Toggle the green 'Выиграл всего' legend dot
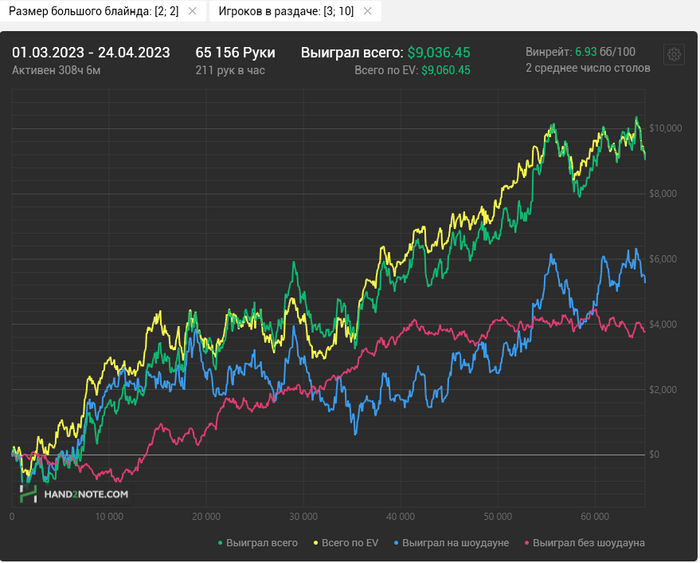 coord(220,543)
